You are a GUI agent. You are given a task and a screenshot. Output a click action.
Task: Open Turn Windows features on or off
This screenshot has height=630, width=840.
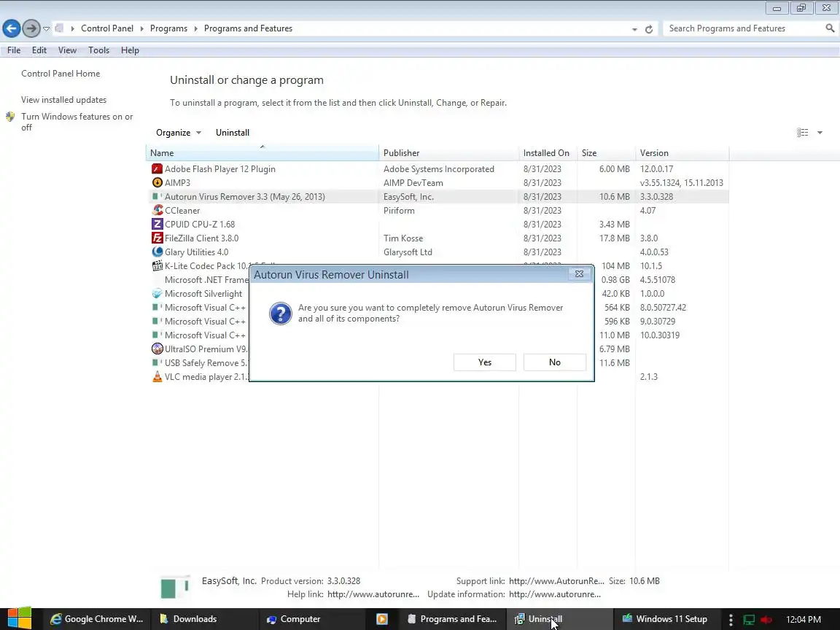point(77,122)
